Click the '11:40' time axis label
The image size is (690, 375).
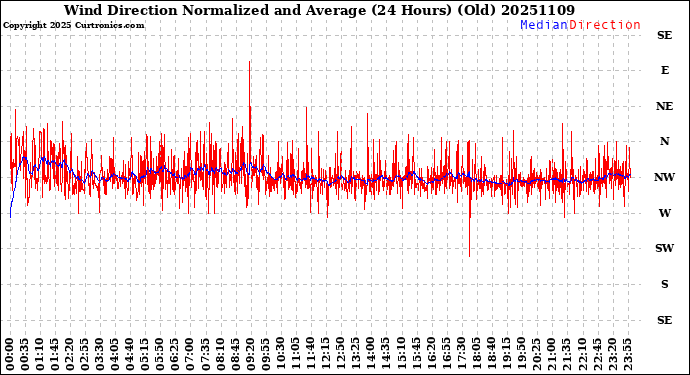(x=310, y=354)
